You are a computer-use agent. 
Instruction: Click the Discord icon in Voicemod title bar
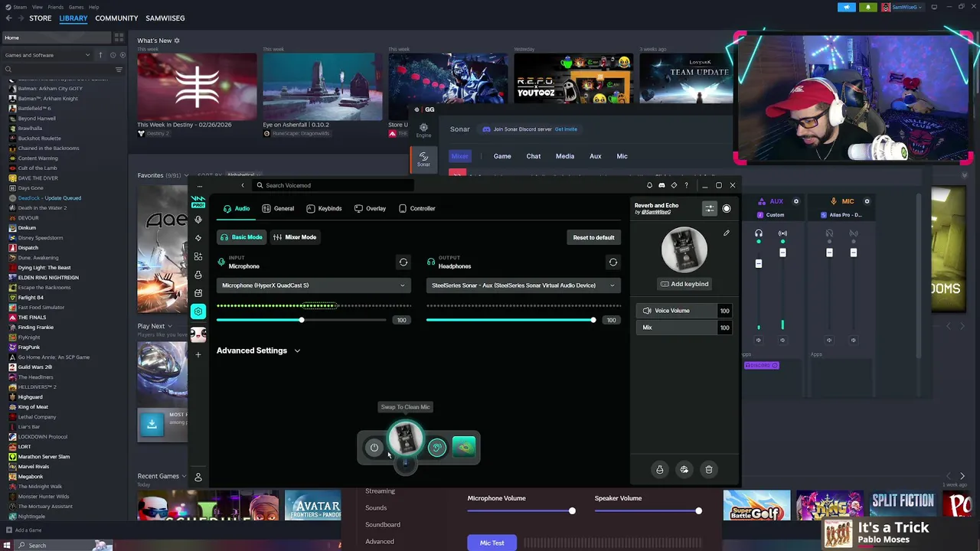(x=661, y=185)
